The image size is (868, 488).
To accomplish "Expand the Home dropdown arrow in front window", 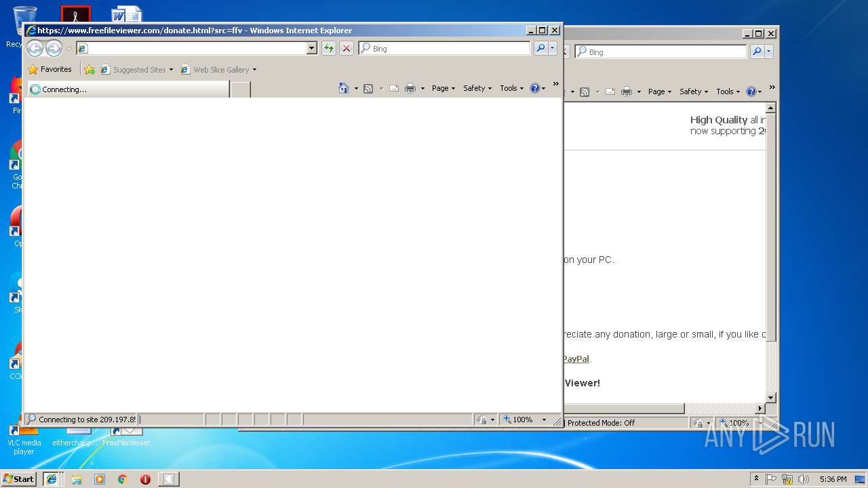I will [x=356, y=88].
